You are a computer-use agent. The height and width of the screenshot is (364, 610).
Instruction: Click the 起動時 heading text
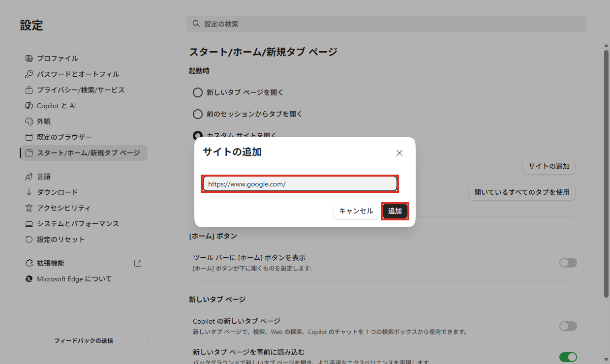pos(199,71)
